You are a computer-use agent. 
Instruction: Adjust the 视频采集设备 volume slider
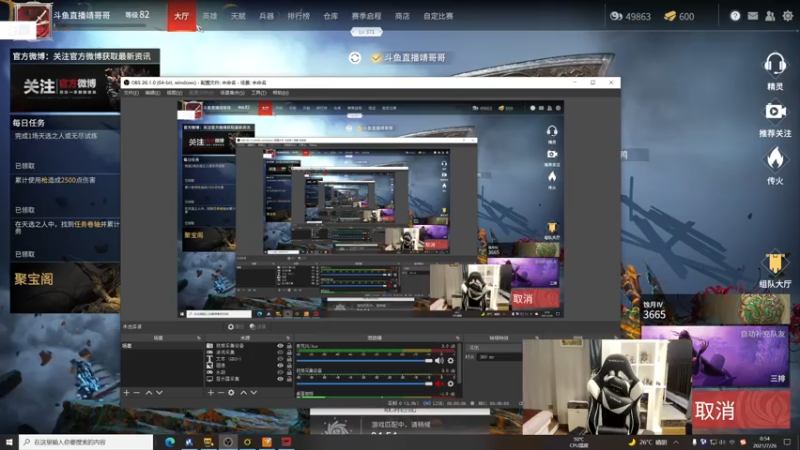pos(364,384)
